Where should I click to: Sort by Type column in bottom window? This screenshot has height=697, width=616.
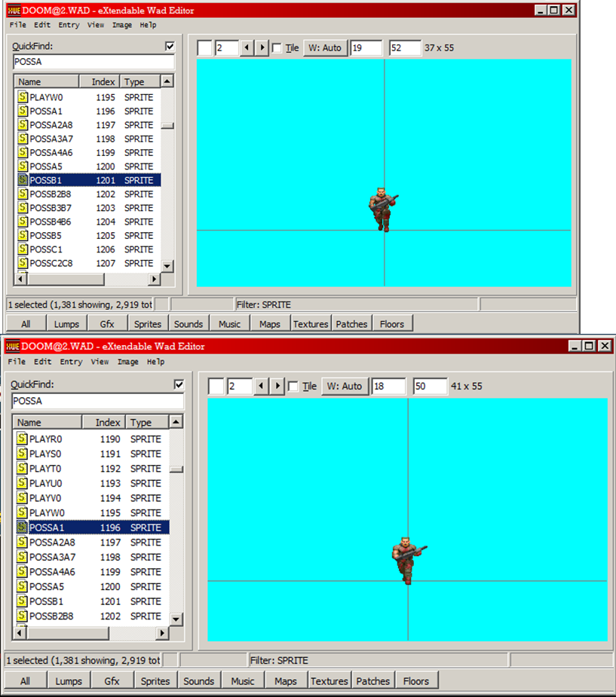(147, 422)
